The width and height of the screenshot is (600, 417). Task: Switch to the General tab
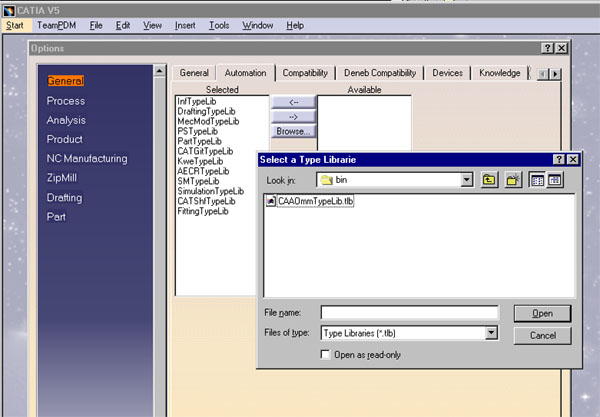click(194, 73)
